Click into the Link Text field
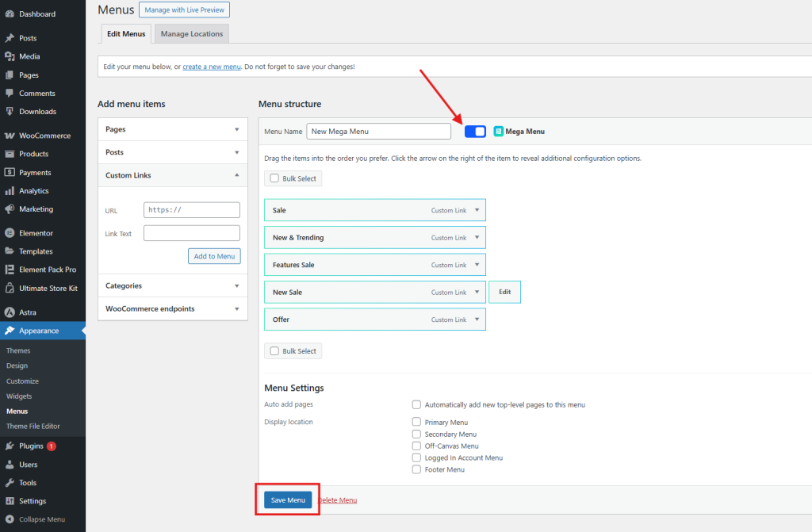The height and width of the screenshot is (532, 812). pos(191,233)
